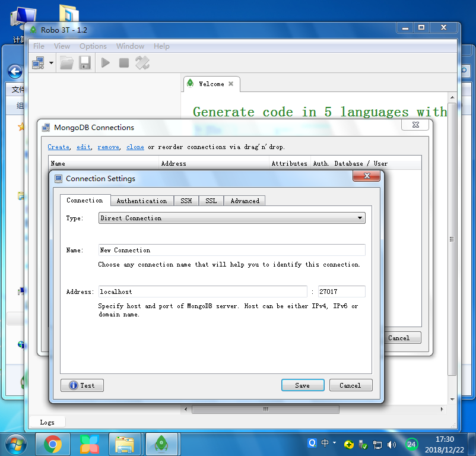Viewport: 476px width, 456px height.
Task: Minimize the Robo 3T window
Action: [405, 28]
